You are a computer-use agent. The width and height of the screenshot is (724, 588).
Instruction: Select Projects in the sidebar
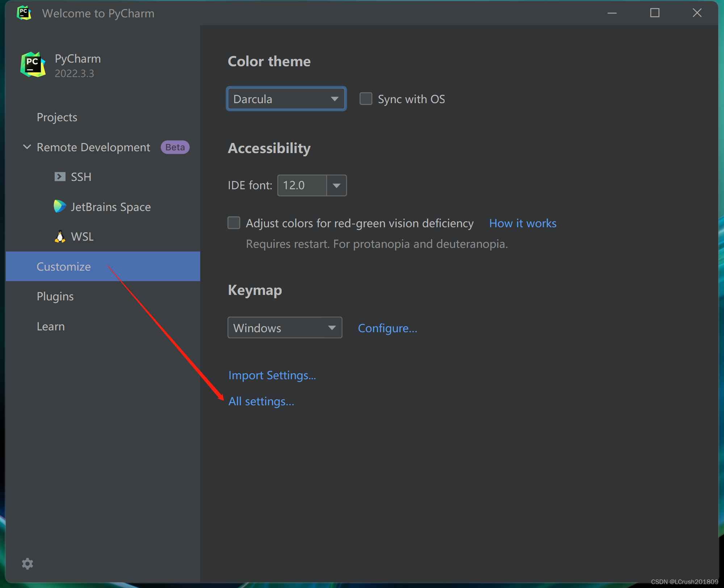[57, 117]
